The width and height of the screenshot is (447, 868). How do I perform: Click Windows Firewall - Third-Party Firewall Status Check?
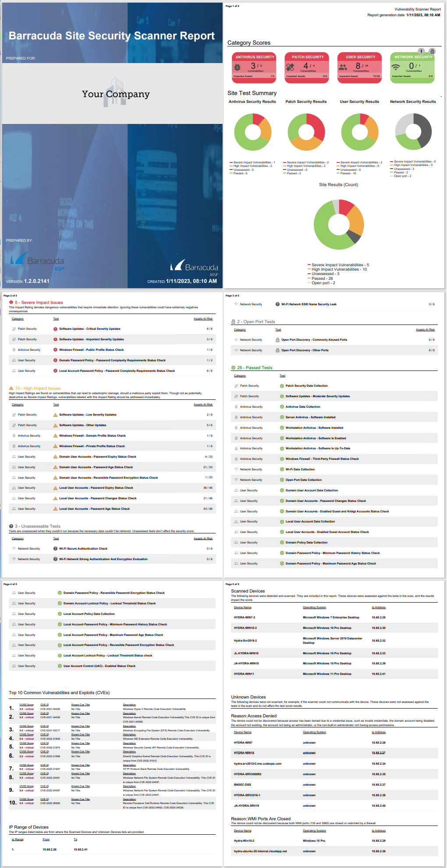pyautogui.click(x=322, y=459)
